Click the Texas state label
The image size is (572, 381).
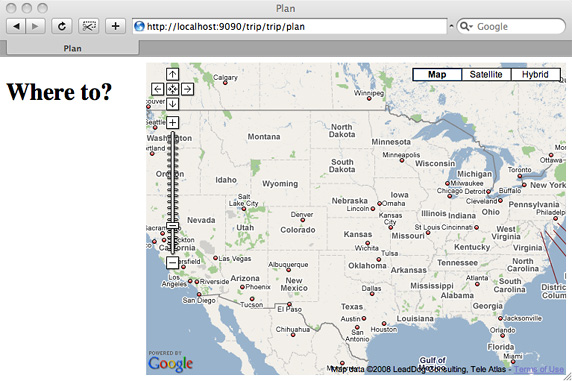click(352, 307)
